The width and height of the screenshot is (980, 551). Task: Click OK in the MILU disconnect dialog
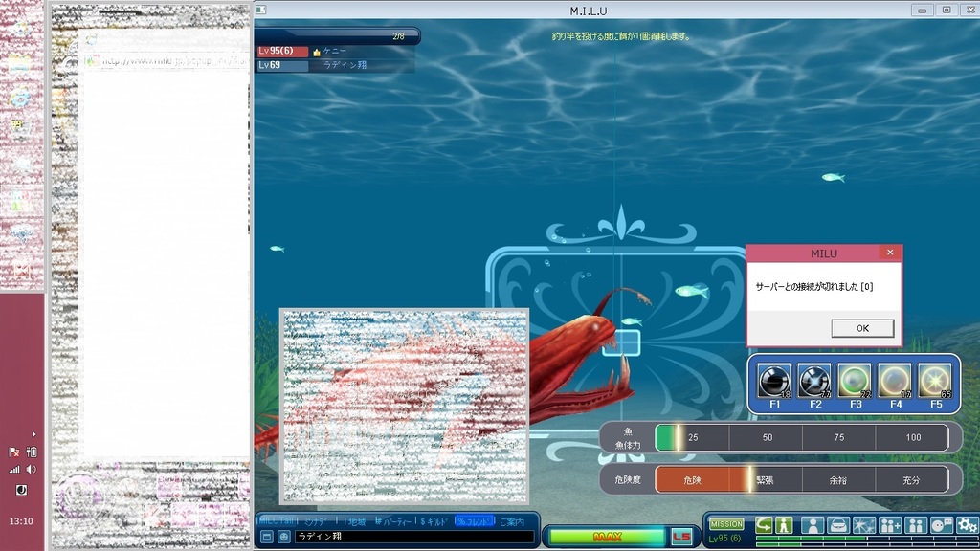click(x=862, y=328)
